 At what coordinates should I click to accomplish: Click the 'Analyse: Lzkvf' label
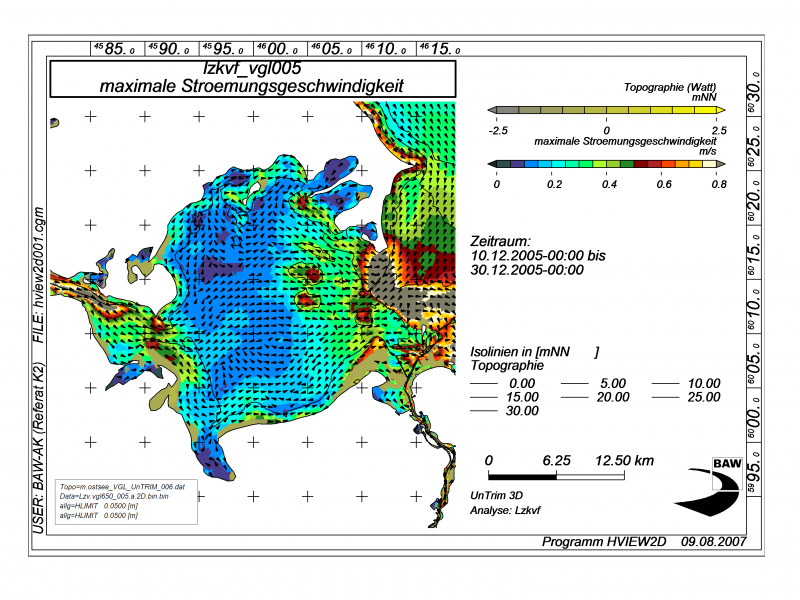click(x=505, y=510)
